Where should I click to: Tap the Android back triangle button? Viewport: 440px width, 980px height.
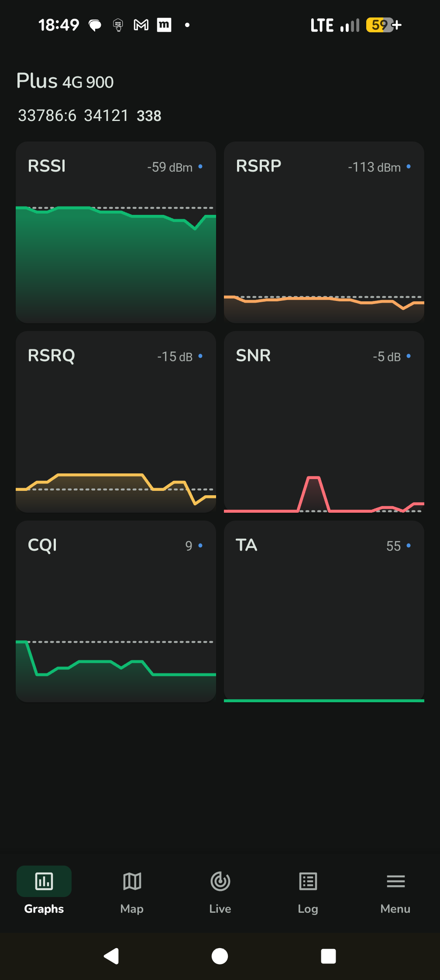(112, 956)
